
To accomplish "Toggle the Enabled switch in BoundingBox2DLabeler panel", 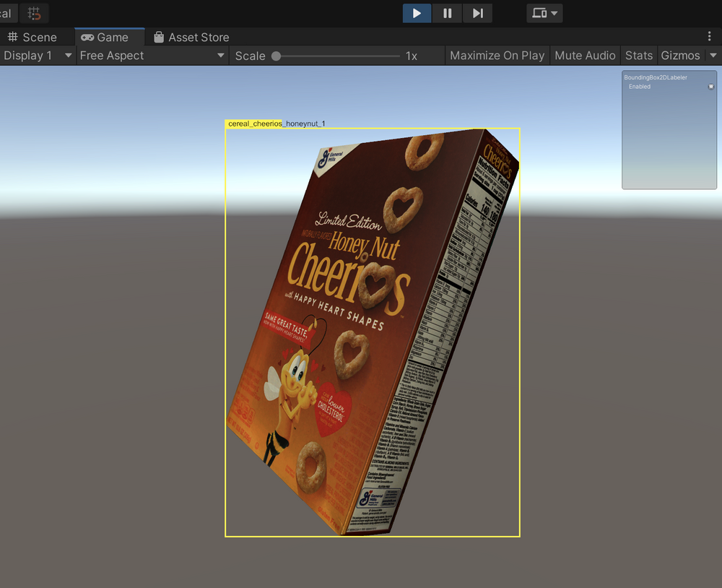I will [x=710, y=86].
